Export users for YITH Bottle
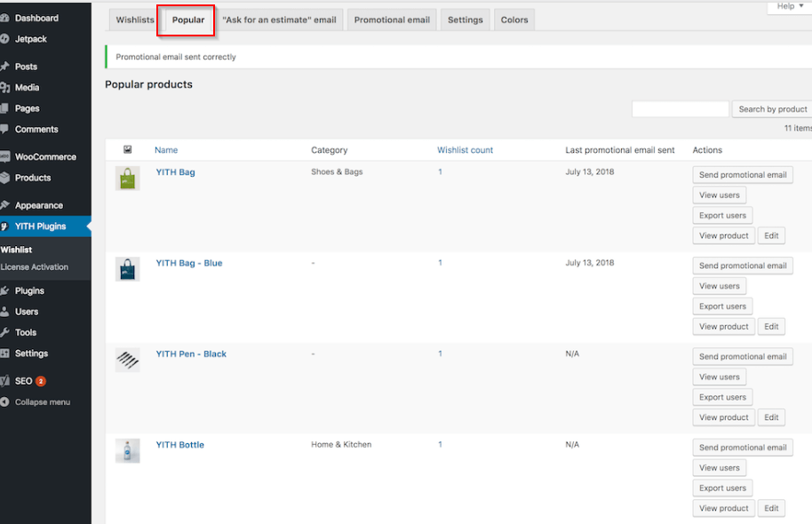 [722, 488]
